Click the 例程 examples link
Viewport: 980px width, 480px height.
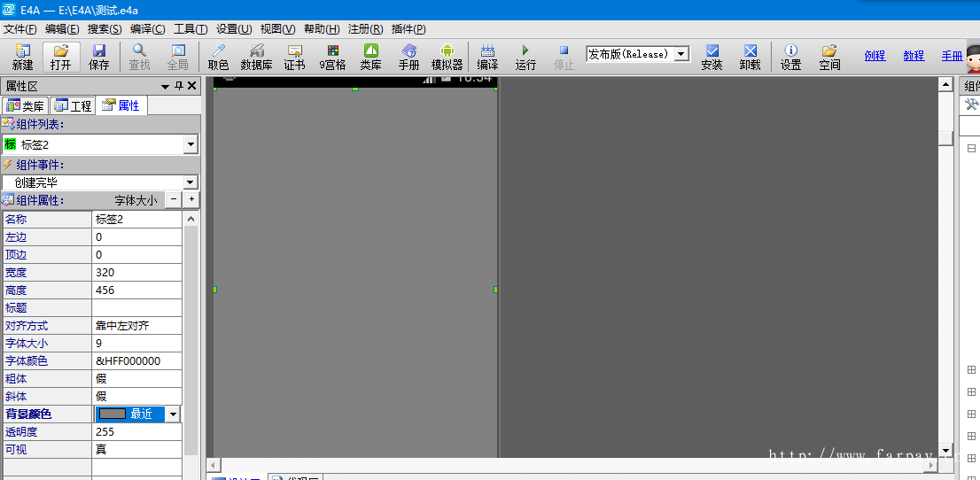pyautogui.click(x=875, y=56)
